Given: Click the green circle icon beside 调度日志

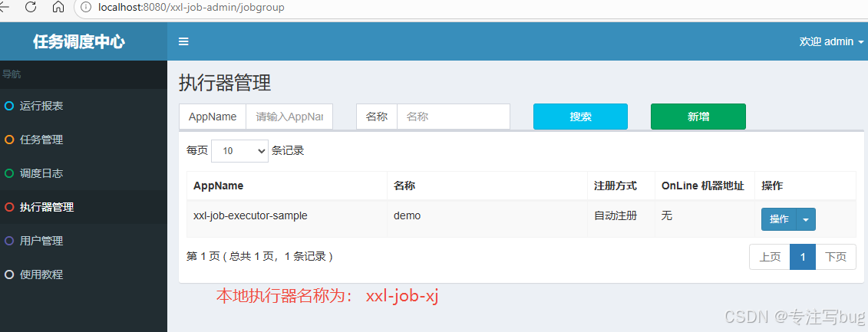Looking at the screenshot, I should 8,174.
